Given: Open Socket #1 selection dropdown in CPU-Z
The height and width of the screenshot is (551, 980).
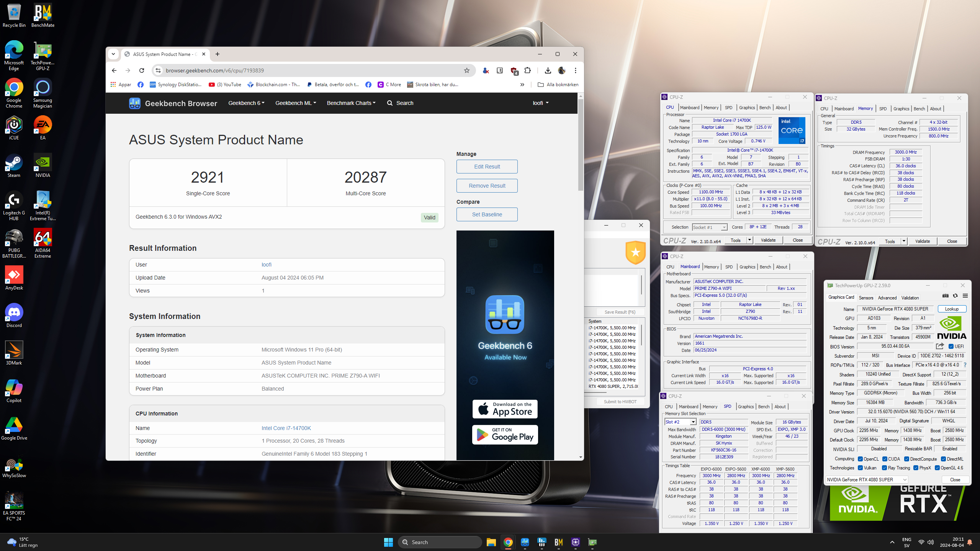Looking at the screenshot, I should pyautogui.click(x=709, y=227).
